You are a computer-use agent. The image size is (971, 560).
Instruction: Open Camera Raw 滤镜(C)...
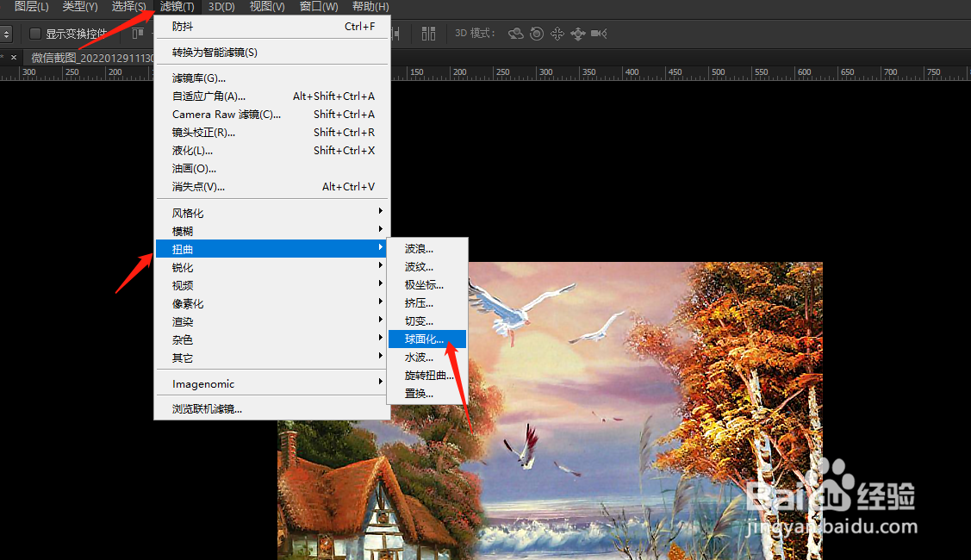coord(272,114)
